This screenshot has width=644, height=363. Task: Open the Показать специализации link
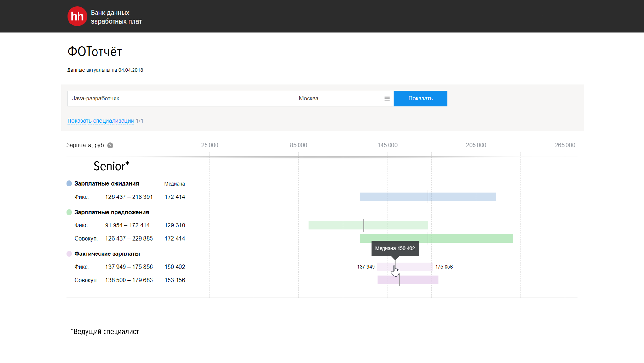[100, 121]
